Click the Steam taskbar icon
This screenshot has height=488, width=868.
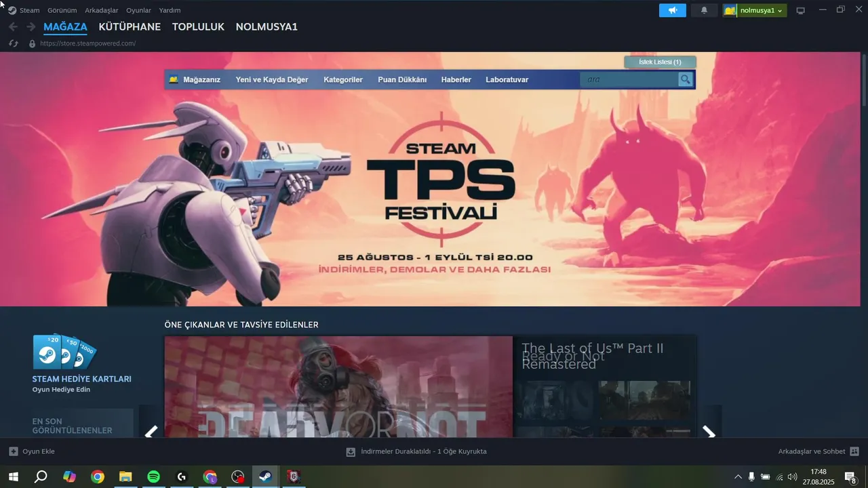tap(266, 477)
